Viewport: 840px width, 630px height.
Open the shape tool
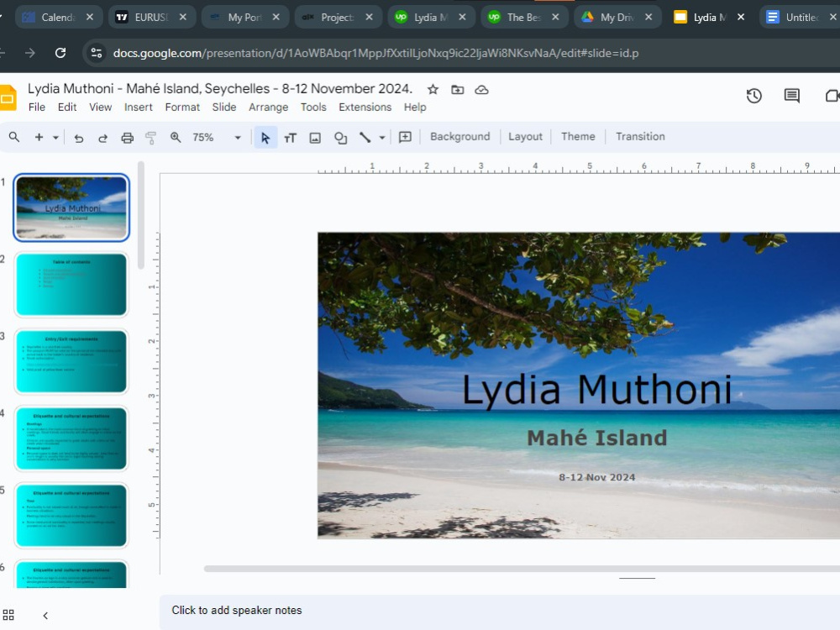(340, 138)
